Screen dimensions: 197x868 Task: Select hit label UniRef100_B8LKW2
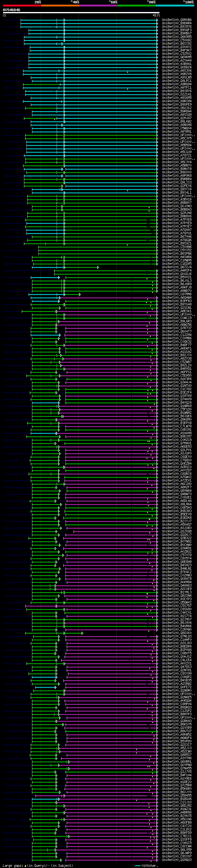click(x=177, y=121)
